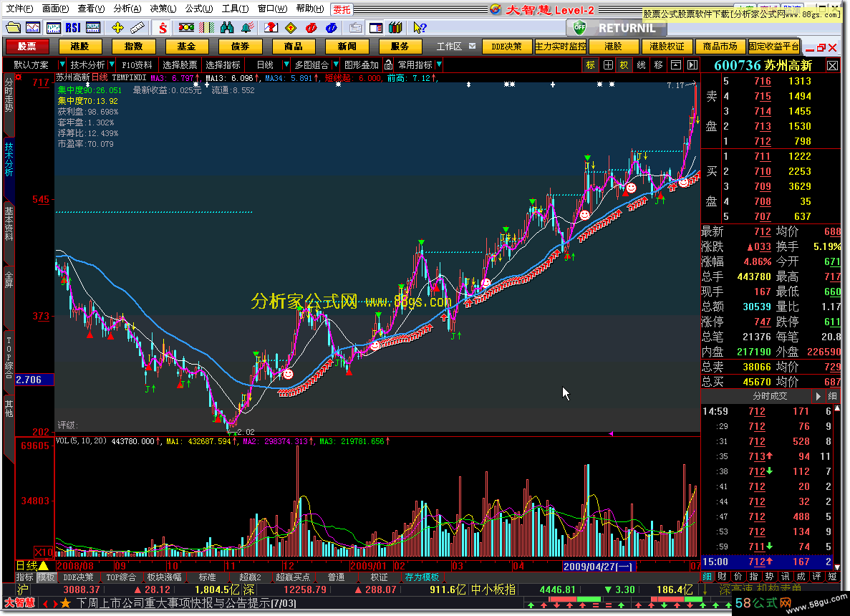Click the orange star icon in news ticker
Screen dimensions: 850x616
click(66, 603)
